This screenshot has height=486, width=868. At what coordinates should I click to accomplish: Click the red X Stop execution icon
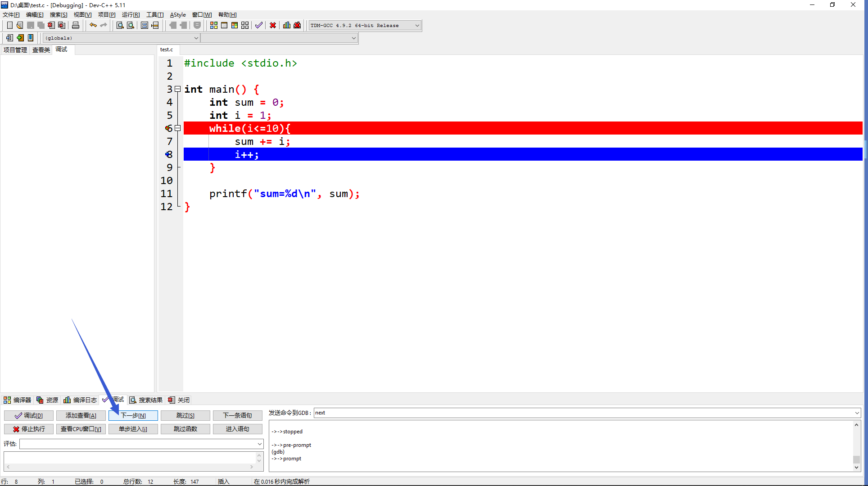pyautogui.click(x=272, y=25)
